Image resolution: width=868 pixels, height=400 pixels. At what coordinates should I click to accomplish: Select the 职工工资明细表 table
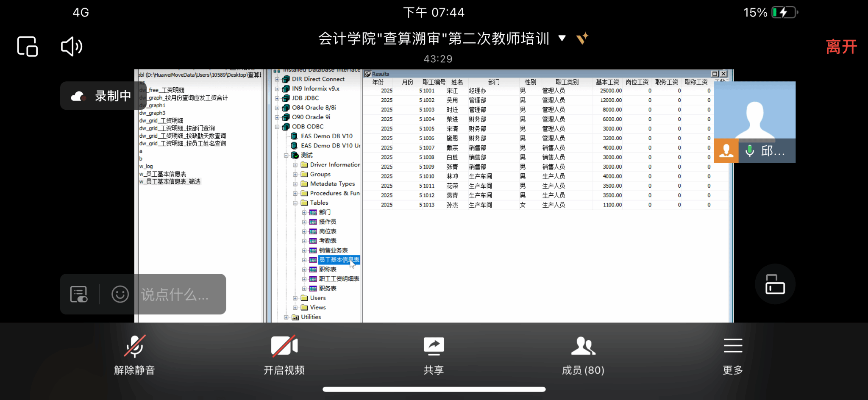click(x=339, y=279)
